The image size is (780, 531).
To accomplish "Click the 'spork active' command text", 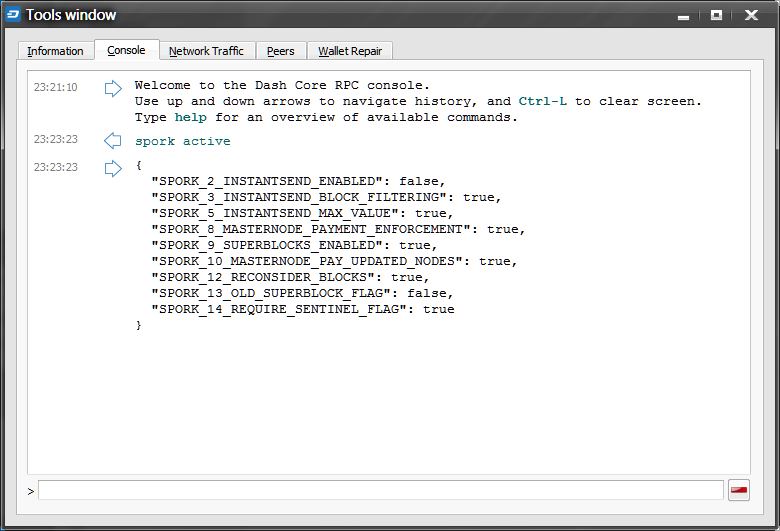I will click(x=183, y=141).
